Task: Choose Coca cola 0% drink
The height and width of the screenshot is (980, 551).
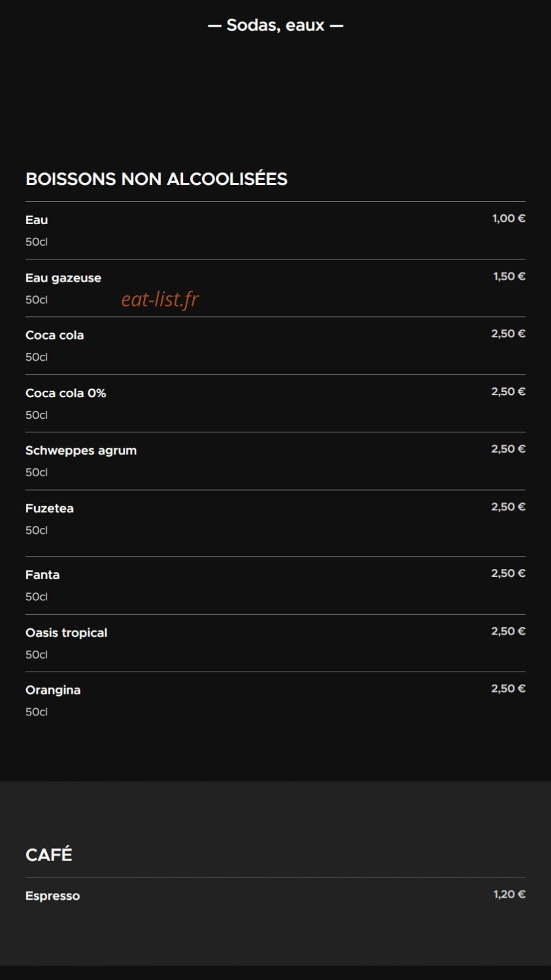Action: click(x=275, y=403)
